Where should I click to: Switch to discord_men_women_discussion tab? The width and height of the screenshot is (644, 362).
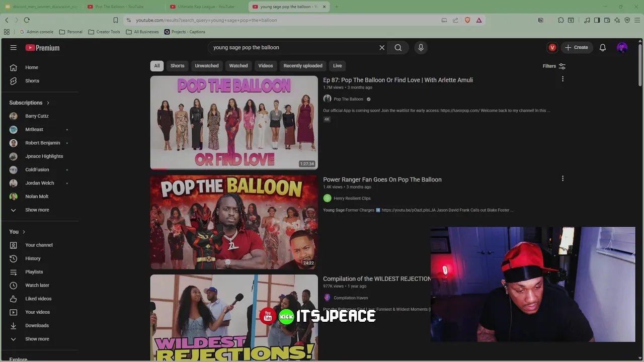tap(41, 7)
